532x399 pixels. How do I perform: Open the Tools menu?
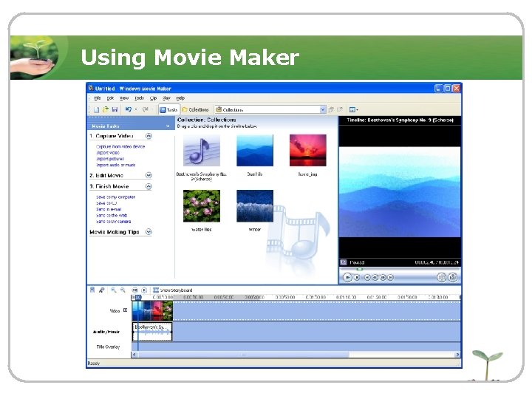tap(139, 98)
